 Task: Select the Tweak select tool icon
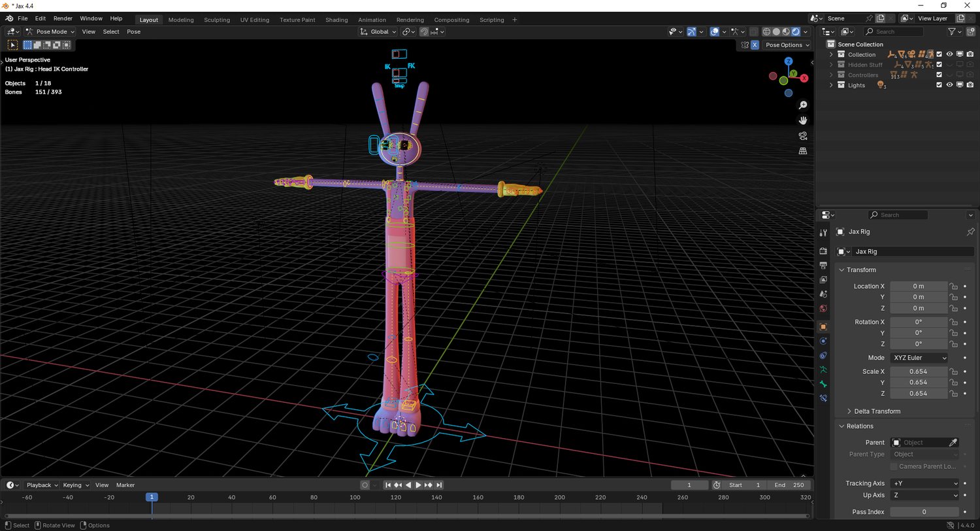tap(12, 44)
